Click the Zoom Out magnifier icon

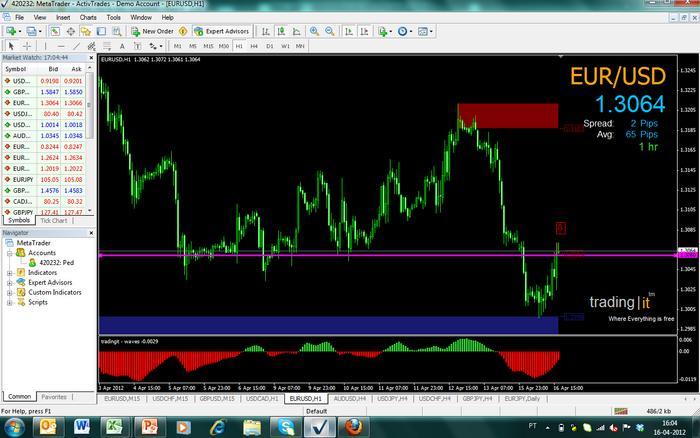[329, 31]
